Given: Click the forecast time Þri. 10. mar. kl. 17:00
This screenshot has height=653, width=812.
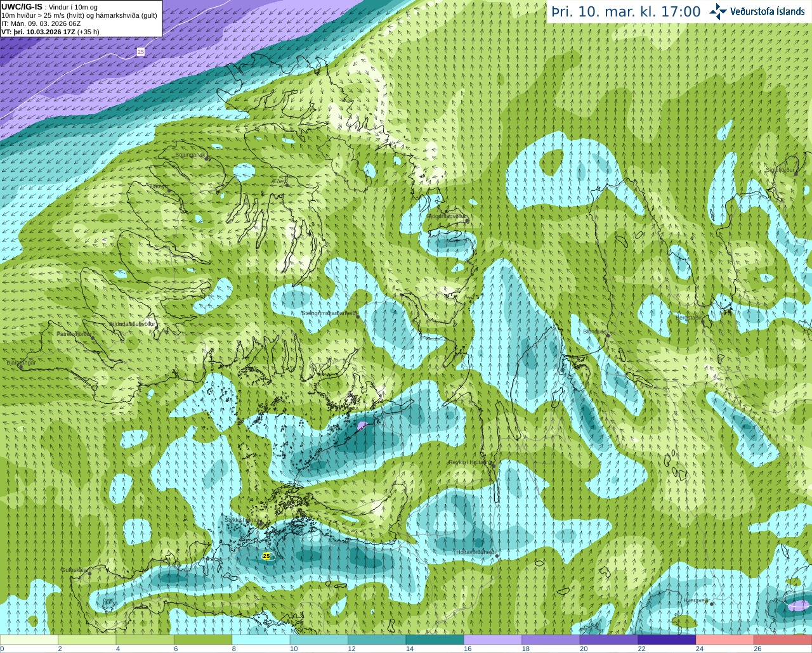Looking at the screenshot, I should tap(626, 12).
